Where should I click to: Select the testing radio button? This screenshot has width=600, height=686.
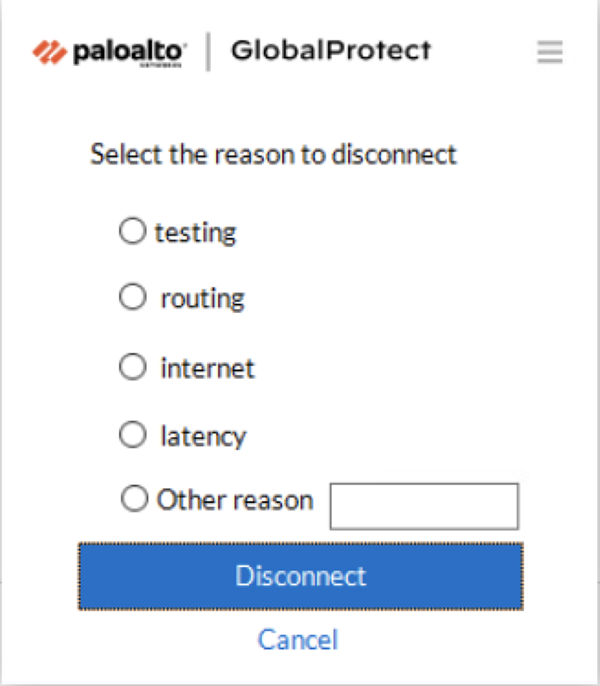pyautogui.click(x=132, y=232)
